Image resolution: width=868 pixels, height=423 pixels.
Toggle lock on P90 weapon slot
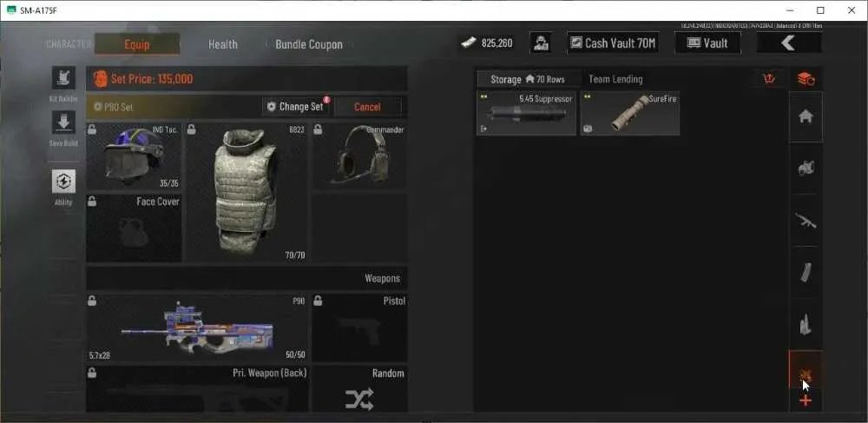click(93, 301)
